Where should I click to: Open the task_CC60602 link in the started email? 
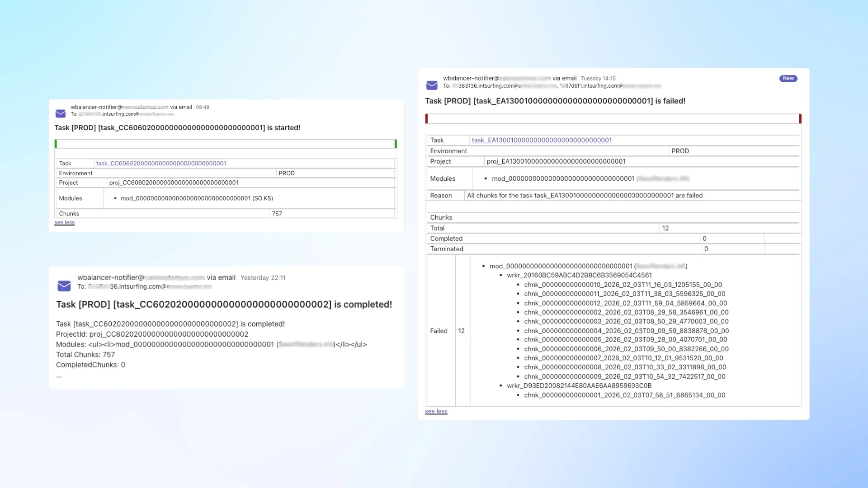(160, 163)
